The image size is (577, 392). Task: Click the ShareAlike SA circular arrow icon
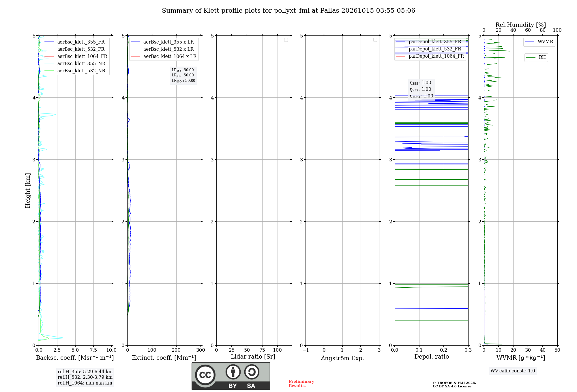(252, 372)
